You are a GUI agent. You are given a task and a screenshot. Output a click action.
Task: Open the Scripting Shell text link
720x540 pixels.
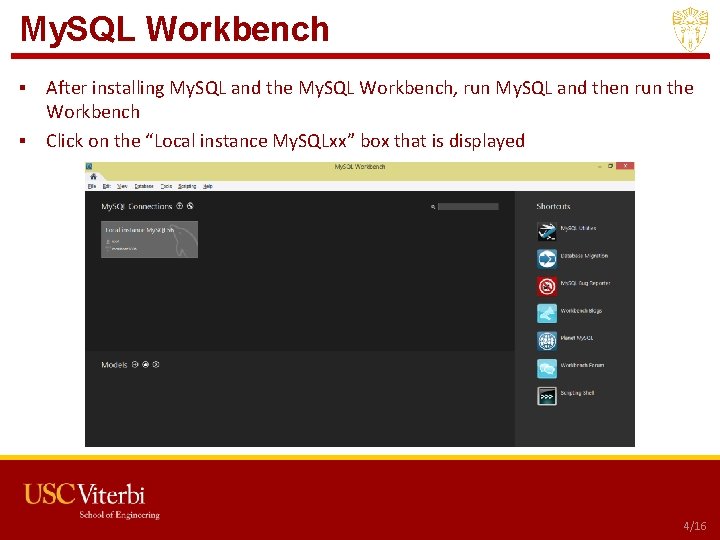tap(577, 393)
